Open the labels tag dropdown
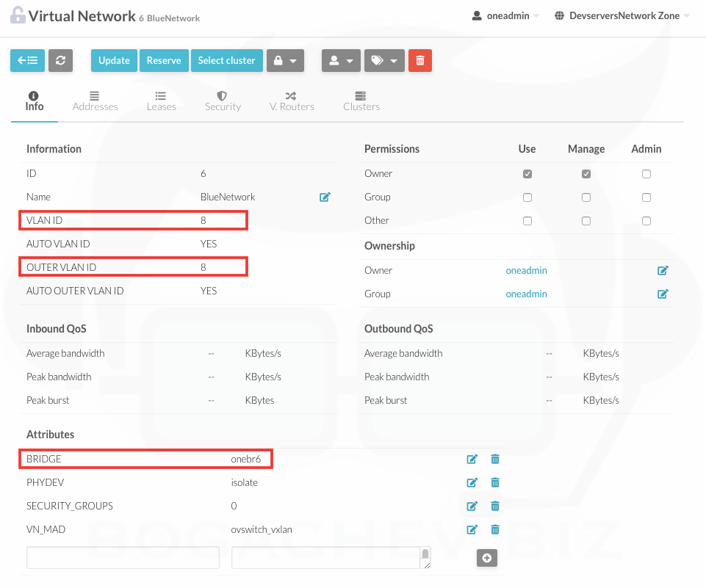Screen dimensions: 706x588 click(385, 61)
